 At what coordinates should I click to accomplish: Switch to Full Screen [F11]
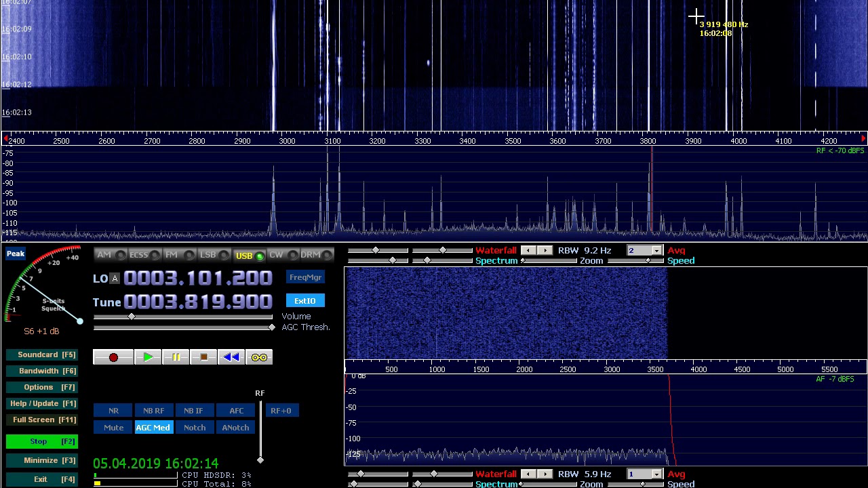42,420
